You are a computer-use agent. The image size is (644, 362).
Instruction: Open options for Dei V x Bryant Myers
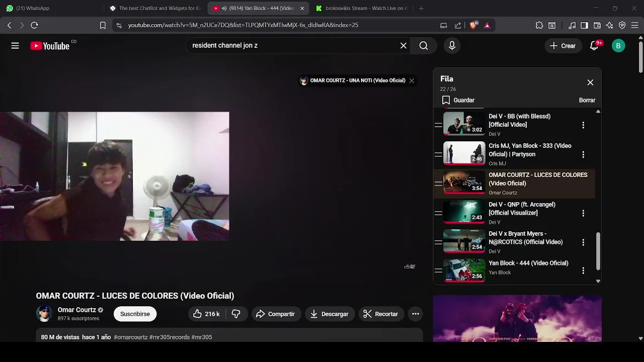click(x=583, y=242)
